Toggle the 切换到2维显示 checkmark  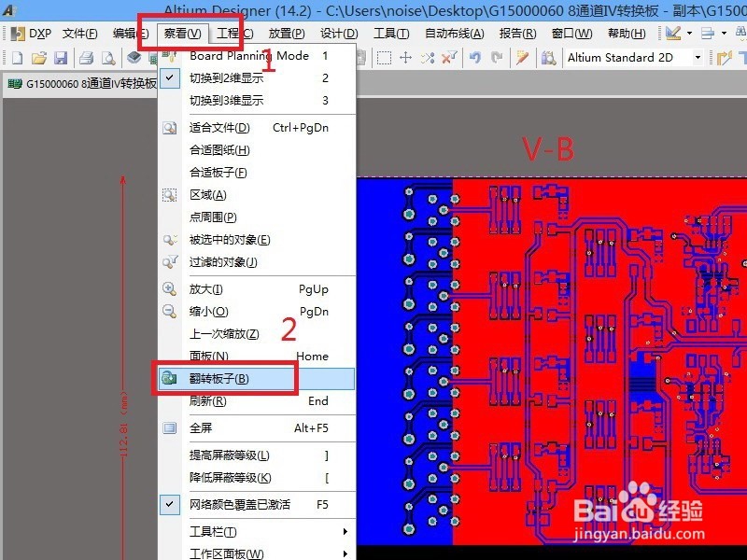point(170,77)
